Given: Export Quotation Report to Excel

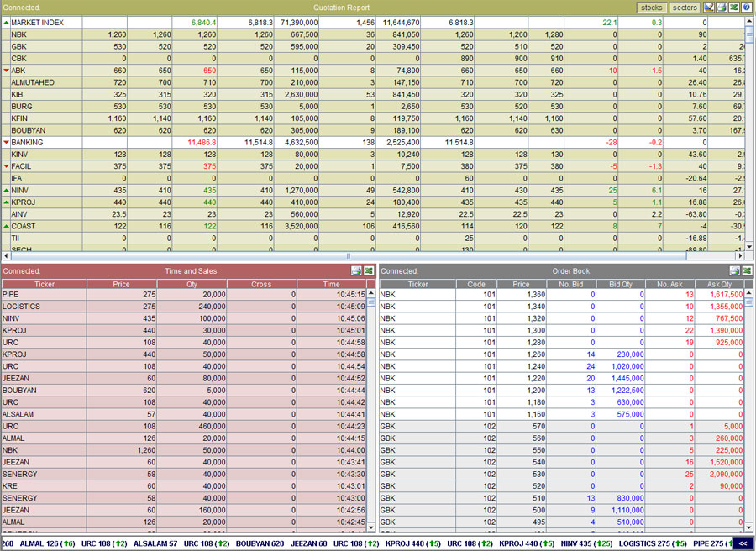Looking at the screenshot, I should point(734,8).
